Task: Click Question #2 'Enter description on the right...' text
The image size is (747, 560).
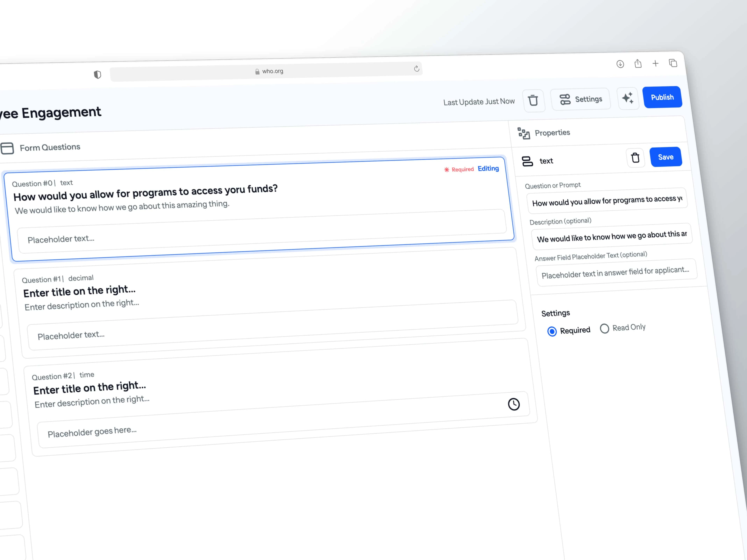Action: [92, 402]
